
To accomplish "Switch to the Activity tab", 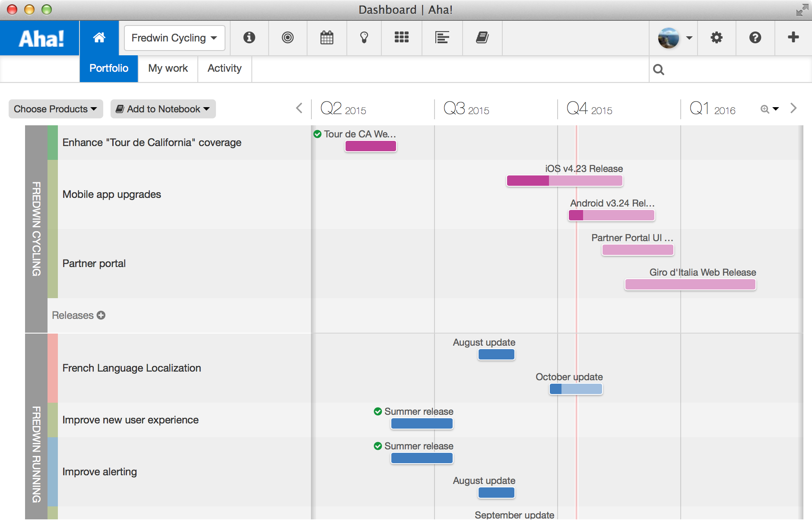I will click(225, 68).
